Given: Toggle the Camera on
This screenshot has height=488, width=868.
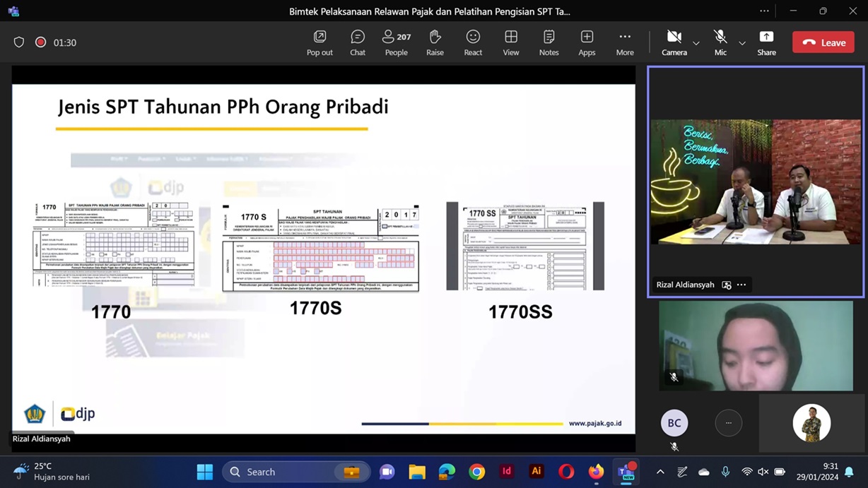Looking at the screenshot, I should point(674,42).
